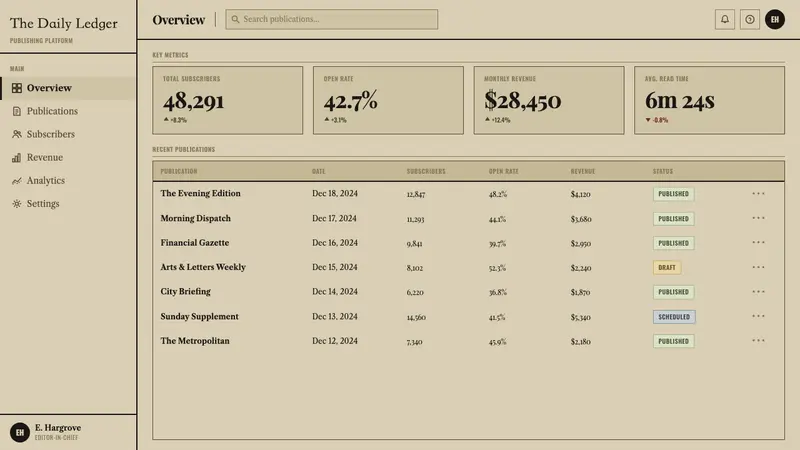Click the Monthly Revenue $28,450 card
Screen dimensions: 800x450
click(549, 101)
